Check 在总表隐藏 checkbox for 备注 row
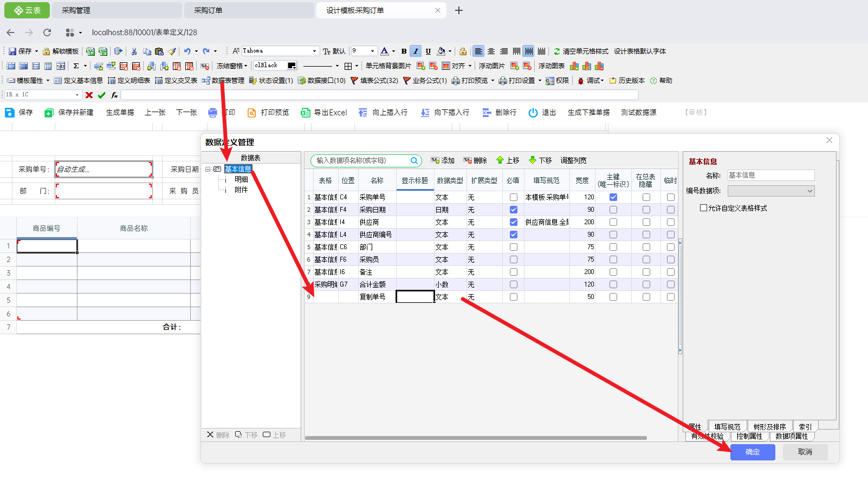Image resolution: width=868 pixels, height=481 pixels. 646,272
